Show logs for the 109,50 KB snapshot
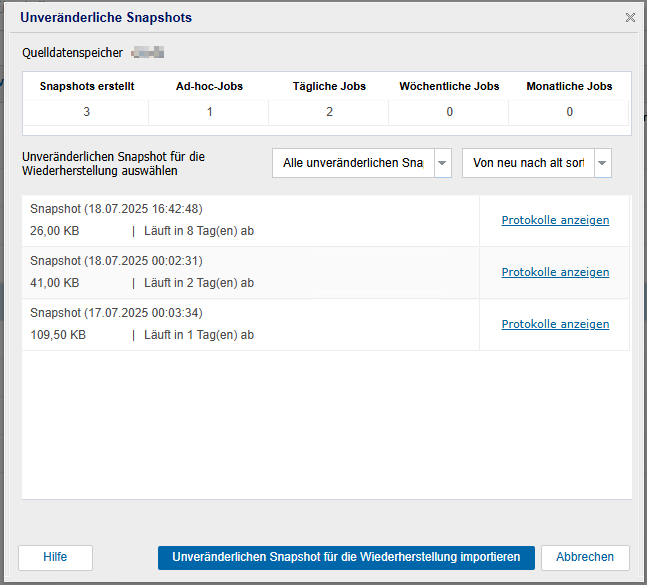647x585 pixels. [555, 324]
